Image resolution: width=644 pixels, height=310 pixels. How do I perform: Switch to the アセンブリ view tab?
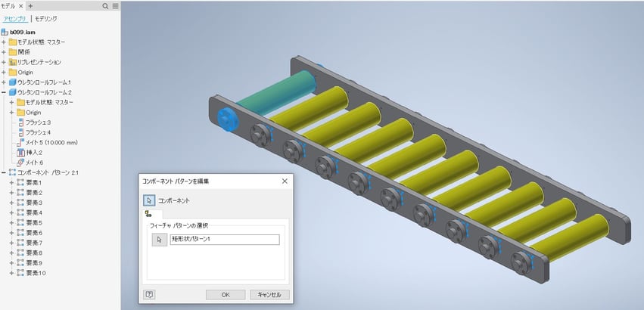pyautogui.click(x=14, y=19)
